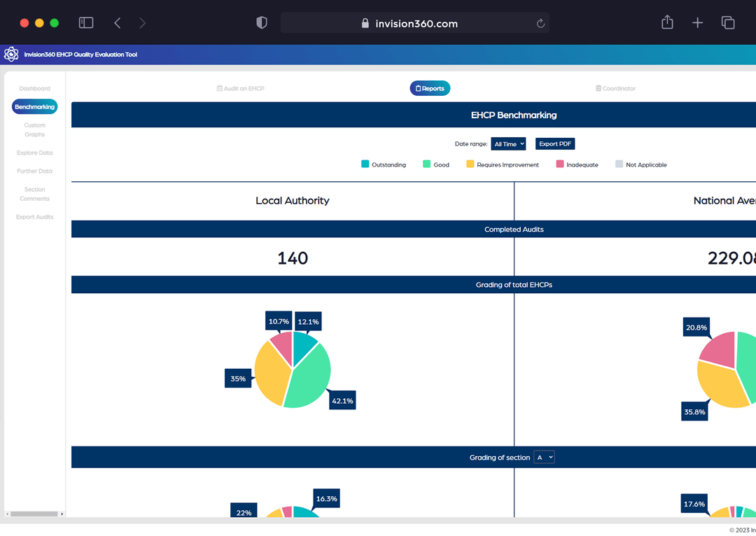Click the Invision360 atom logo

(11, 54)
